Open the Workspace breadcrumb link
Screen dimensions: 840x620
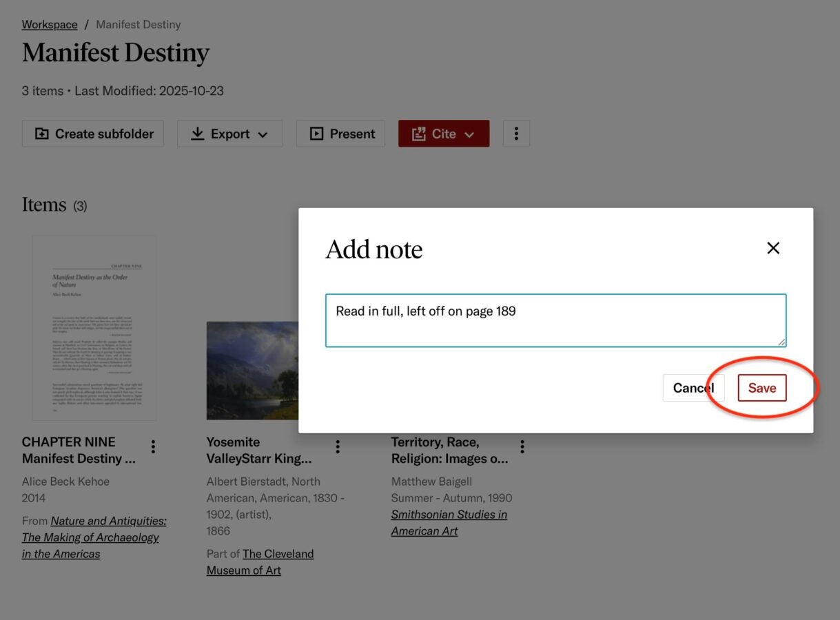coord(49,24)
